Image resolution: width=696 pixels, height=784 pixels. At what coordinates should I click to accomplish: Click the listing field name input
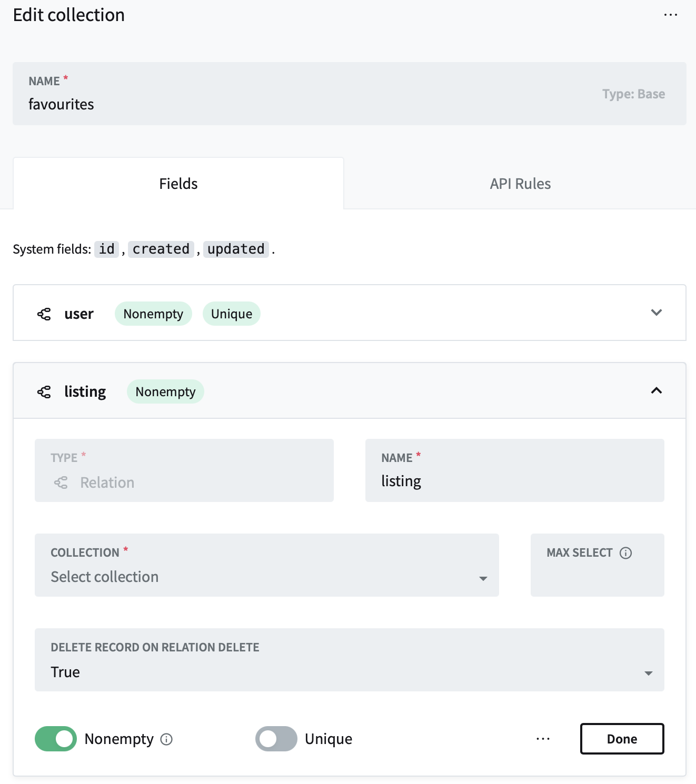514,480
